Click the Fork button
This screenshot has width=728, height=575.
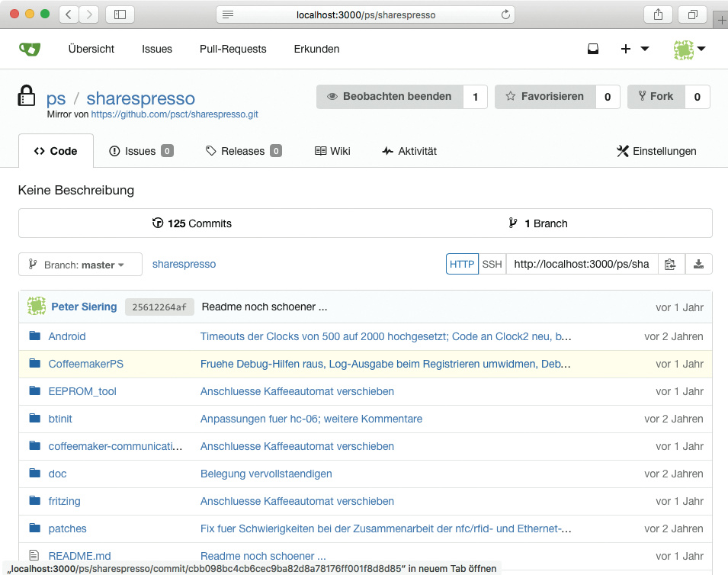[x=656, y=97]
